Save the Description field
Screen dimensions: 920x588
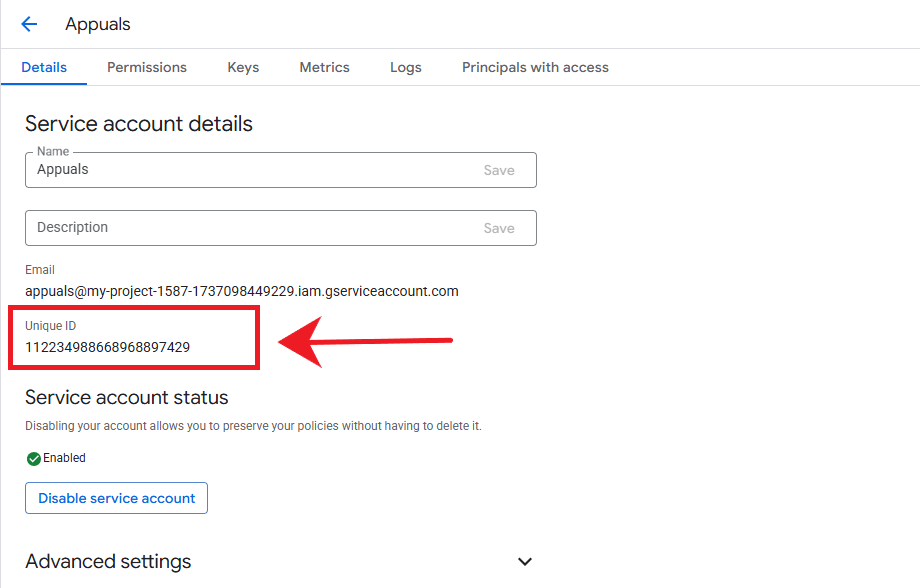click(x=499, y=228)
